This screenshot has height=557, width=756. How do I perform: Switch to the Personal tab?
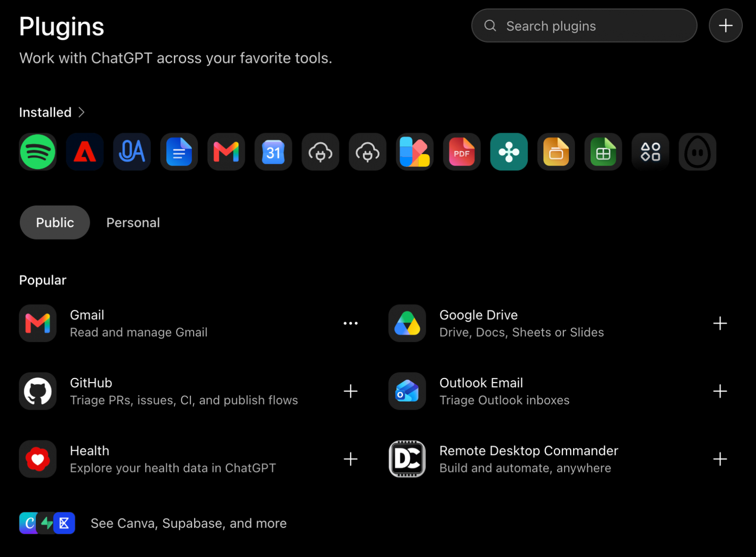(x=133, y=223)
